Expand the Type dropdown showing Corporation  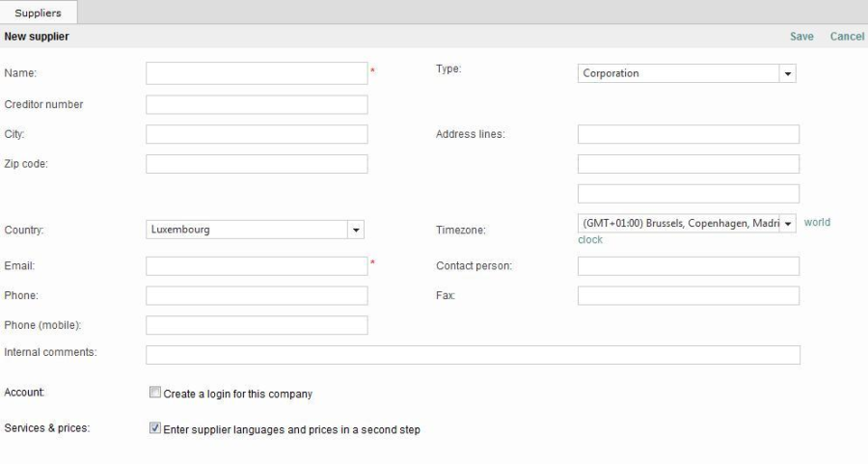(788, 73)
